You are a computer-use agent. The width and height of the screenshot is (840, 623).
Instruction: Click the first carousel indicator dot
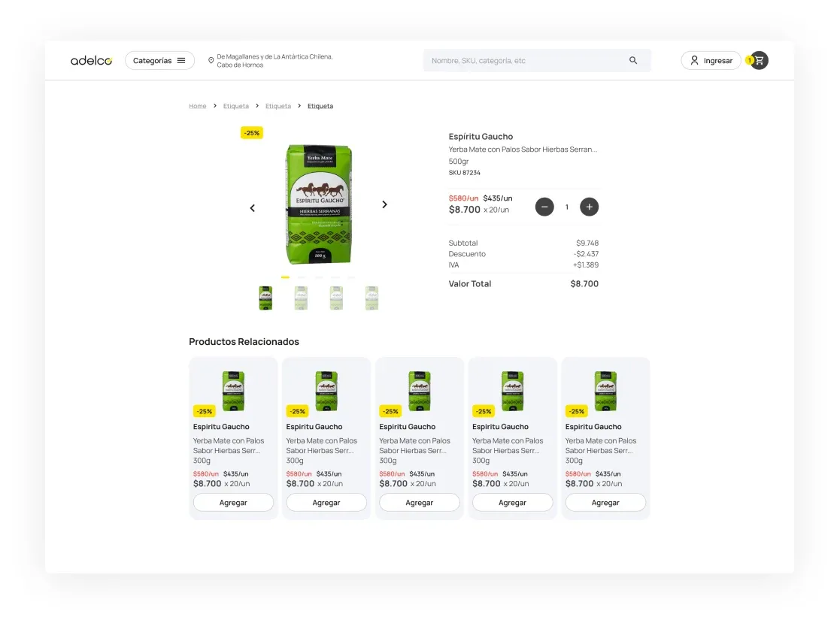pos(285,277)
